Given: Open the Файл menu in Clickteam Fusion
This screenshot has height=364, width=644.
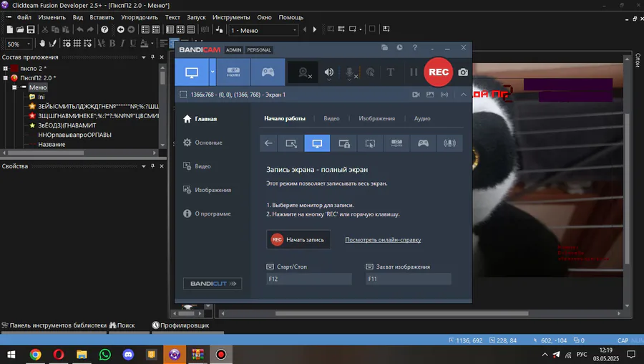Looking at the screenshot, I should coord(24,17).
